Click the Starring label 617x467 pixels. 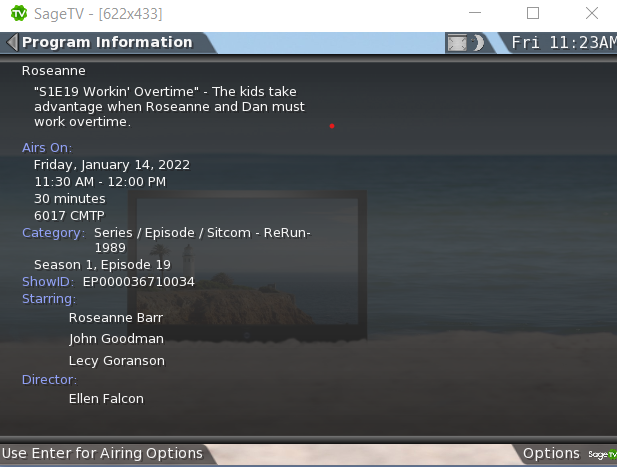49,299
